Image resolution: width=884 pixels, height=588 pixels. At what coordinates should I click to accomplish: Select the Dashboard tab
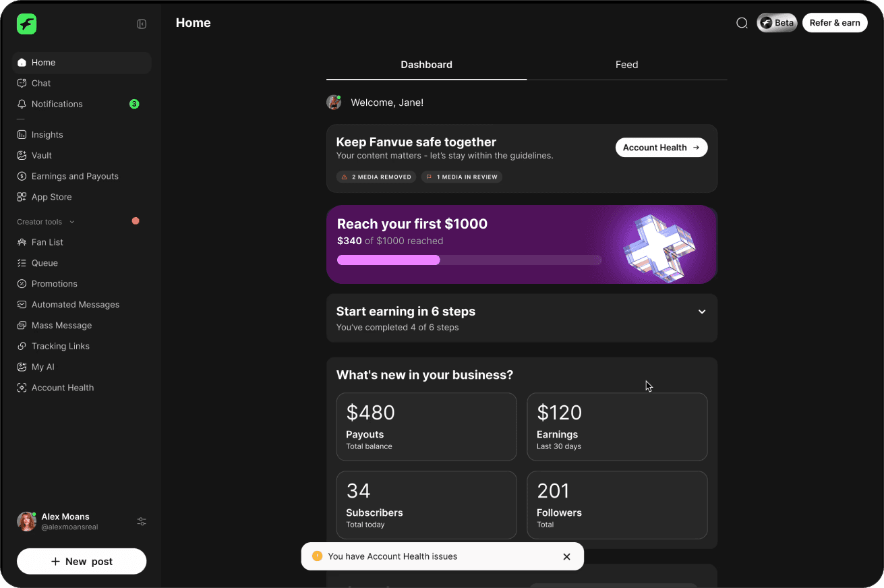point(426,65)
